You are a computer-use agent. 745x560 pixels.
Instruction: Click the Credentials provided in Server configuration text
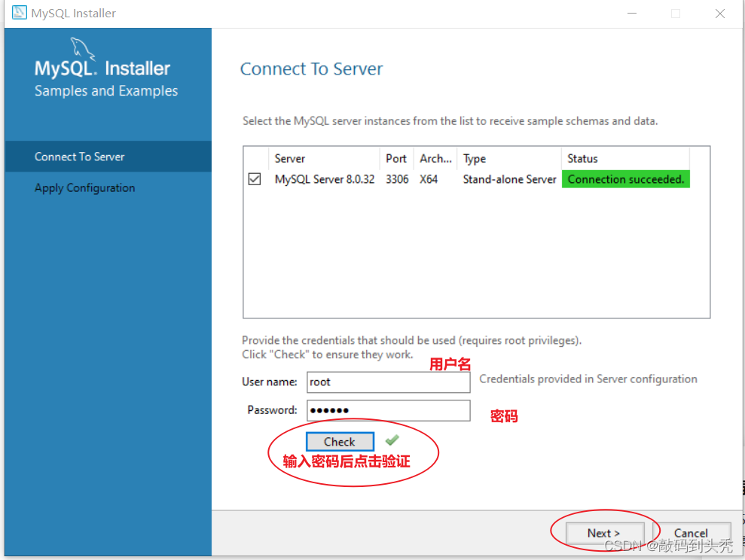click(x=588, y=379)
